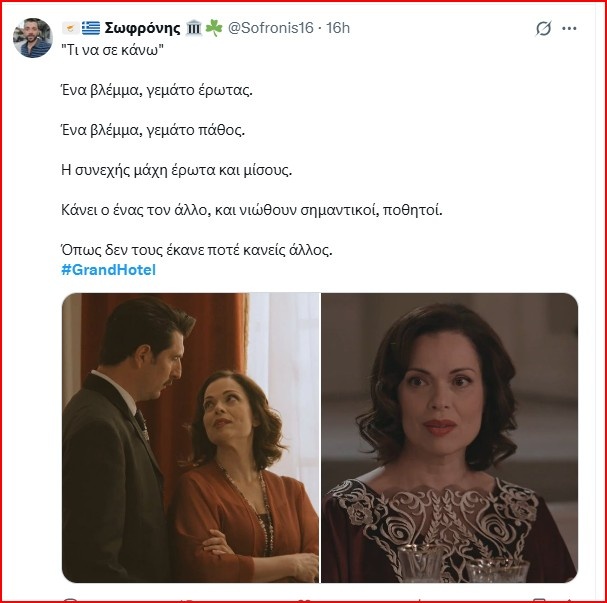Open the Grok explain icon on the tweet

click(x=543, y=29)
